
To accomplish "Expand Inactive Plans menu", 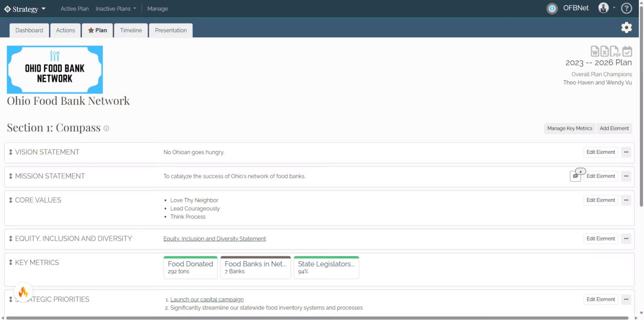I will point(116,9).
